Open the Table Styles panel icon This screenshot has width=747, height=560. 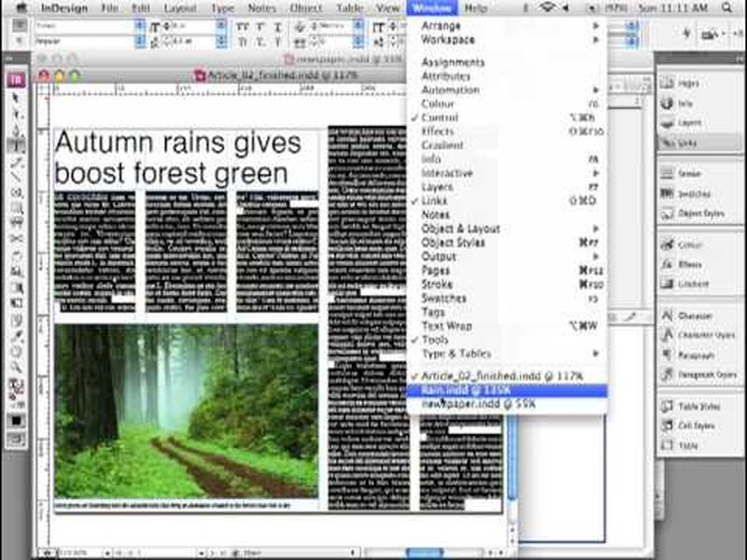point(668,406)
